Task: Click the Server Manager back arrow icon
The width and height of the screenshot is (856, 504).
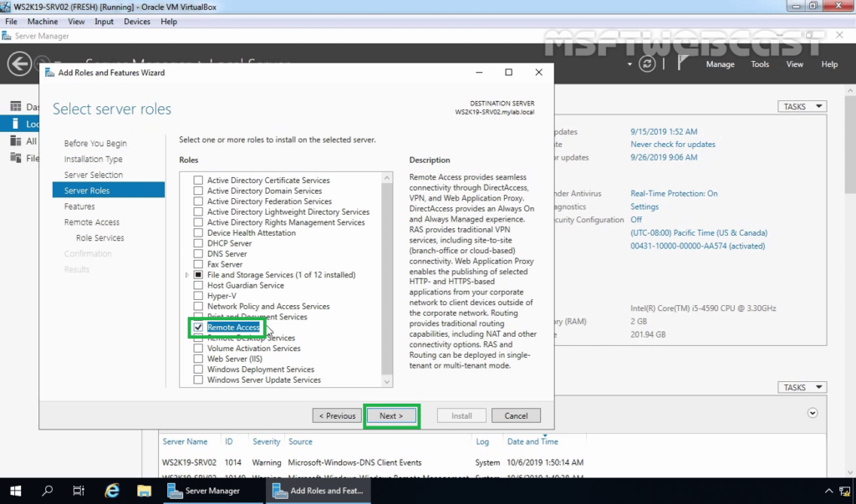Action: [20, 64]
